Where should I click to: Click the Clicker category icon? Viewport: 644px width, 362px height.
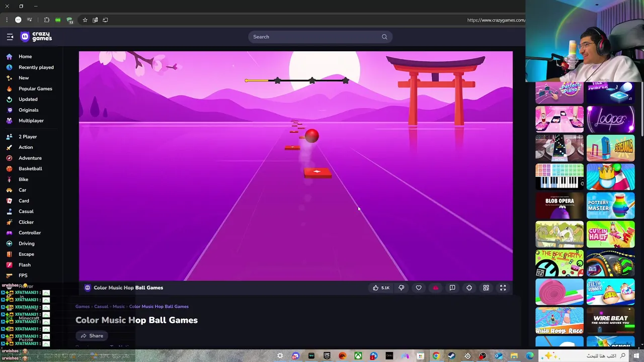click(x=9, y=222)
